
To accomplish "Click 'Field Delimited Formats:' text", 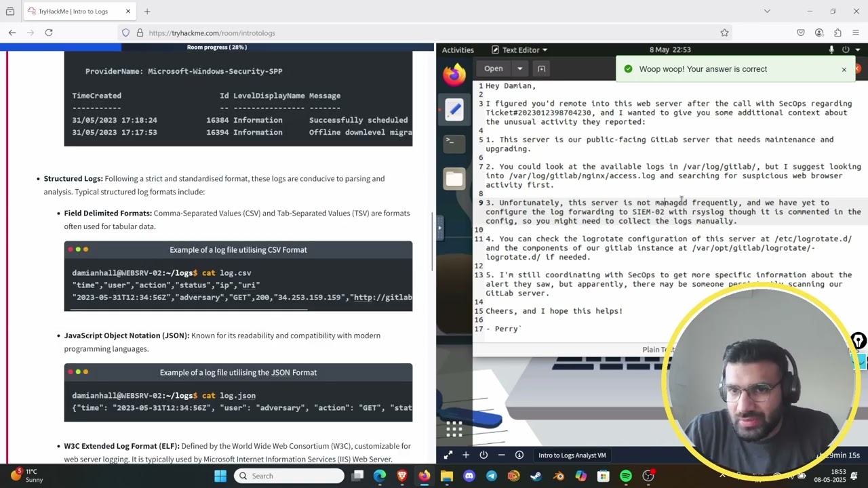I will tap(108, 213).
